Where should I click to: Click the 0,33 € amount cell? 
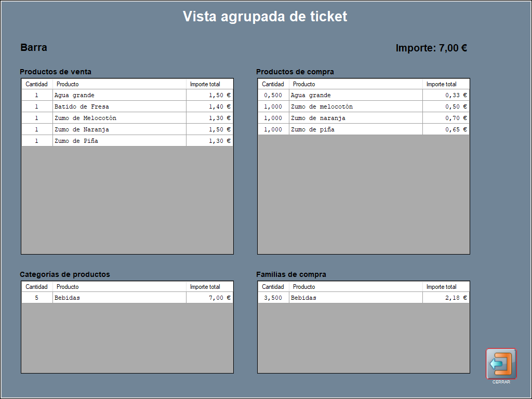coord(446,95)
